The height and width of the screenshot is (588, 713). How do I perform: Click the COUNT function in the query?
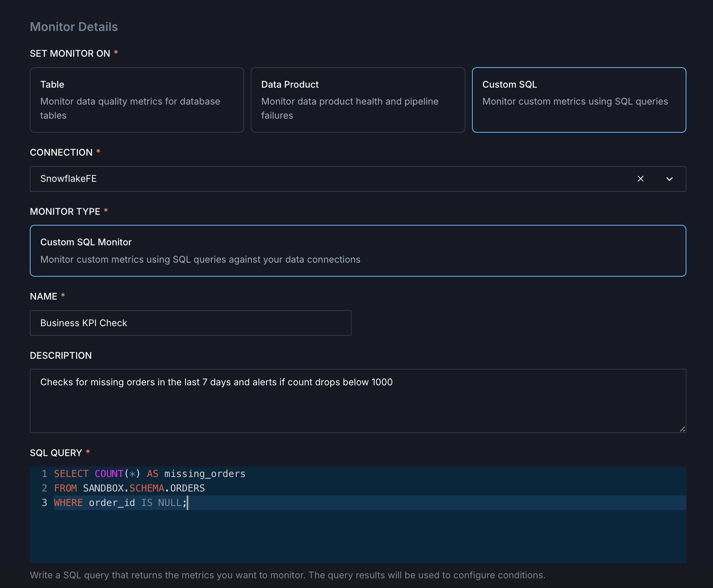coord(109,474)
